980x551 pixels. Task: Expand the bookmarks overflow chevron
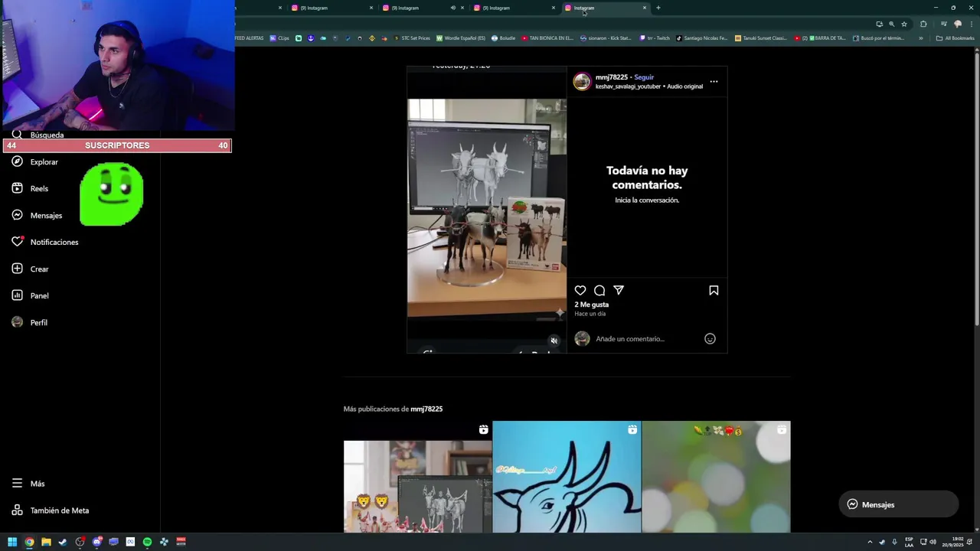[920, 38]
